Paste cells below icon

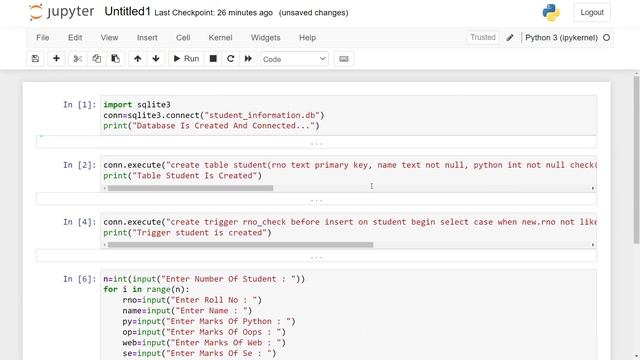click(116, 59)
